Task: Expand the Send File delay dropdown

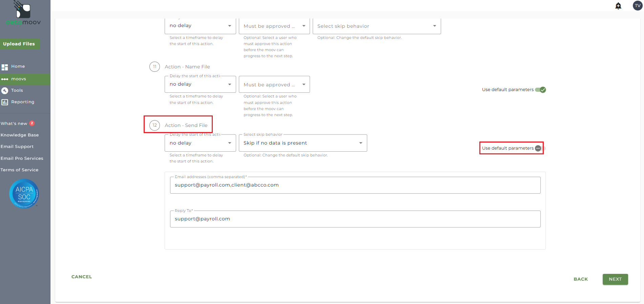Action: (x=200, y=143)
